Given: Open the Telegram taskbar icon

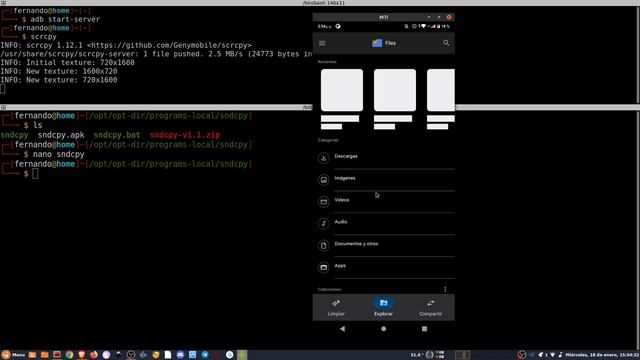Looking at the screenshot, I should tap(205, 355).
